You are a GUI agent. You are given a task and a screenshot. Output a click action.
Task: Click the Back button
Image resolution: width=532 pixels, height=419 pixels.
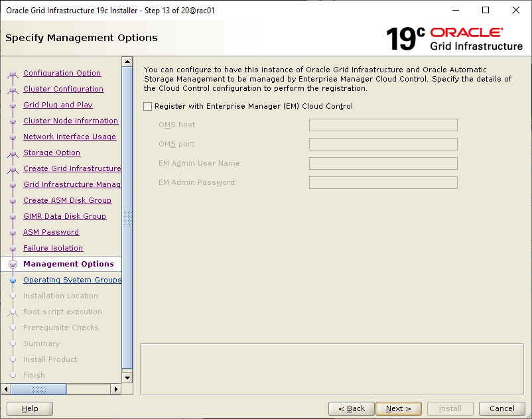pos(352,408)
